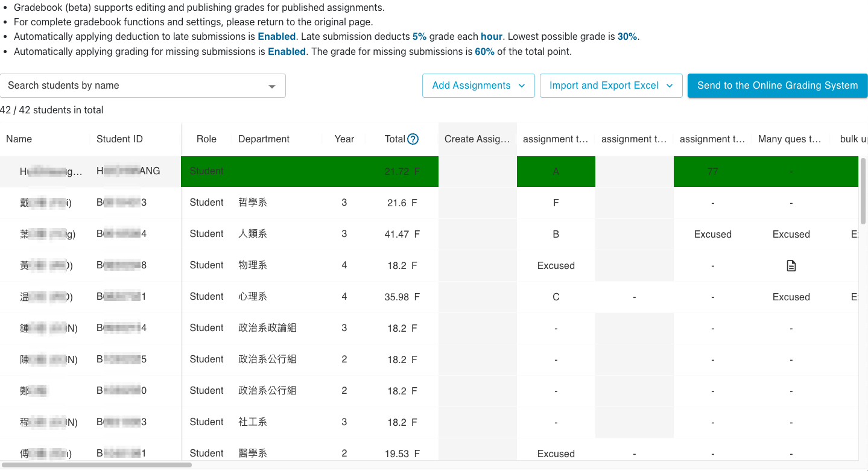Select the 77 score in the highlighted row
The image size is (868, 471).
tap(713, 171)
